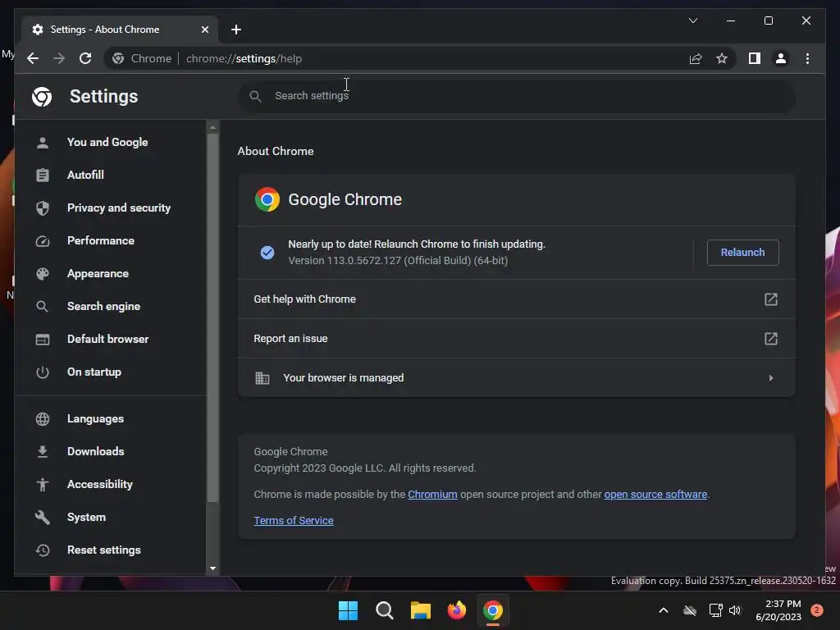The width and height of the screenshot is (840, 630).
Task: Focus the address bar URL
Action: pos(244,58)
